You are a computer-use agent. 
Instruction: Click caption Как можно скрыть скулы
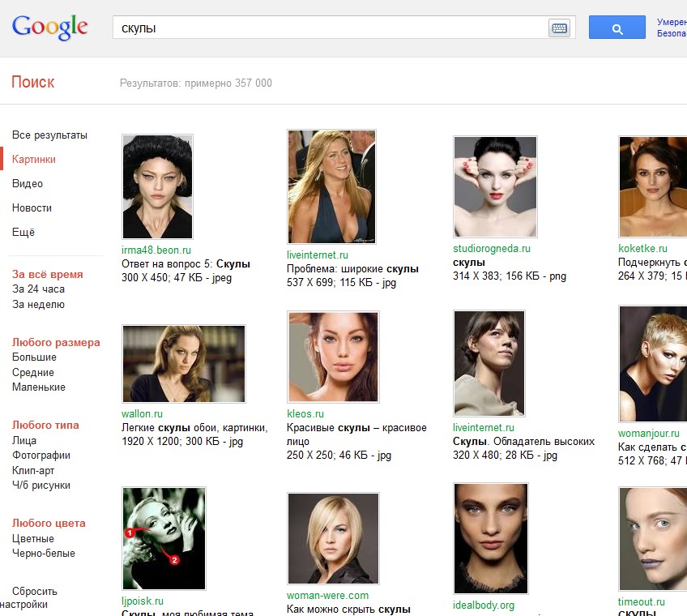(x=348, y=610)
